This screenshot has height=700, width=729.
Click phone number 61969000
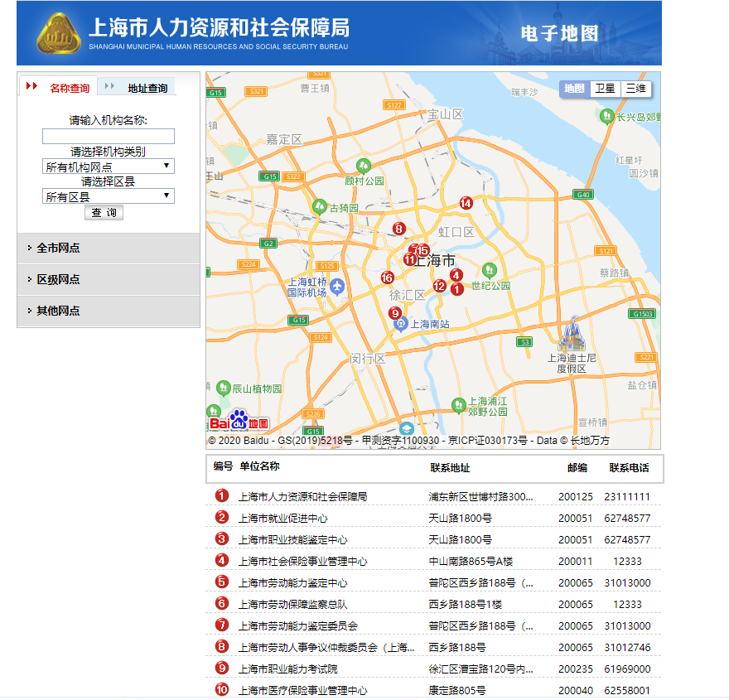[x=627, y=669]
